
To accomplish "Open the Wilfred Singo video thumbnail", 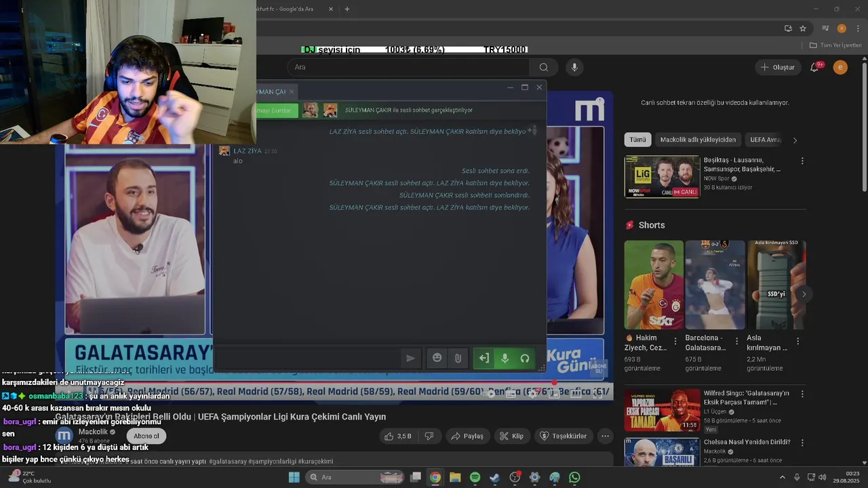I will (662, 410).
